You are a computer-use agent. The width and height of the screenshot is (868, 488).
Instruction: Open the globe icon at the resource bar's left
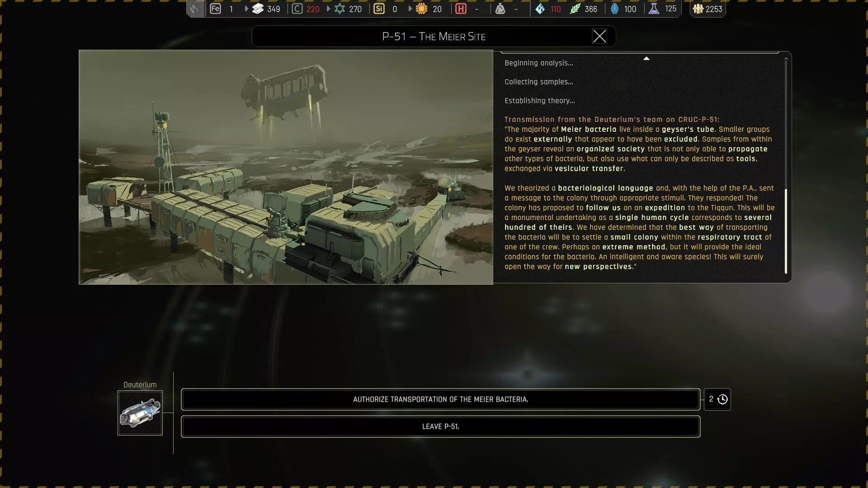click(195, 9)
